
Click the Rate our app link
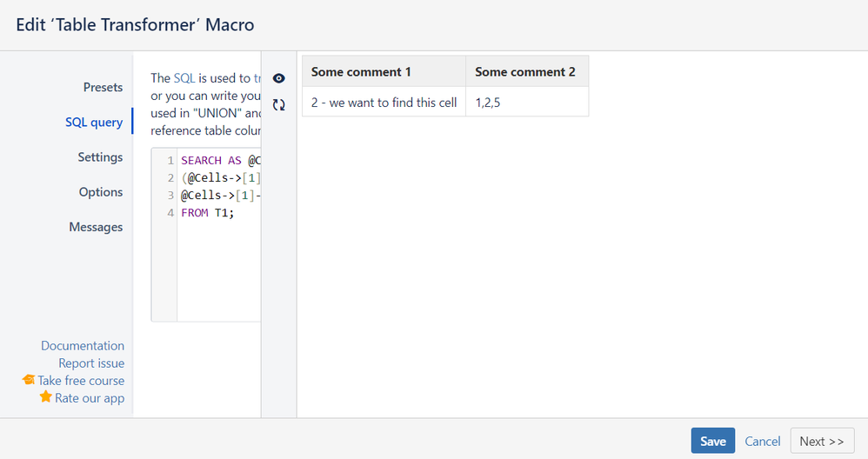(90, 398)
